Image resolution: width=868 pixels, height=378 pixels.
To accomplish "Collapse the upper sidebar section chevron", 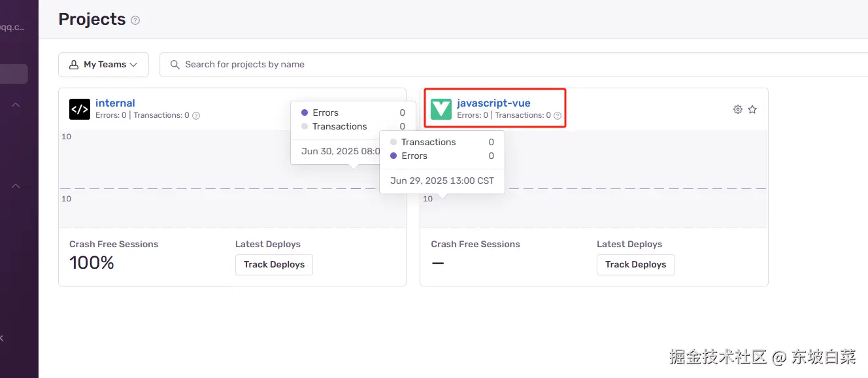I will [x=16, y=105].
